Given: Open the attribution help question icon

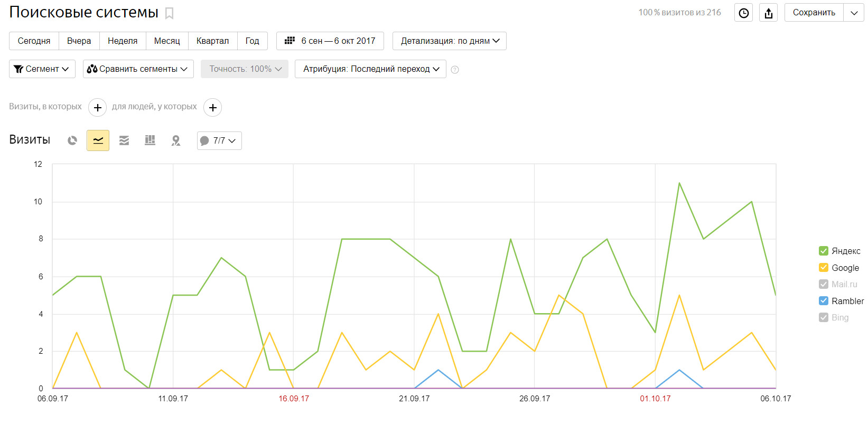Looking at the screenshot, I should point(455,70).
